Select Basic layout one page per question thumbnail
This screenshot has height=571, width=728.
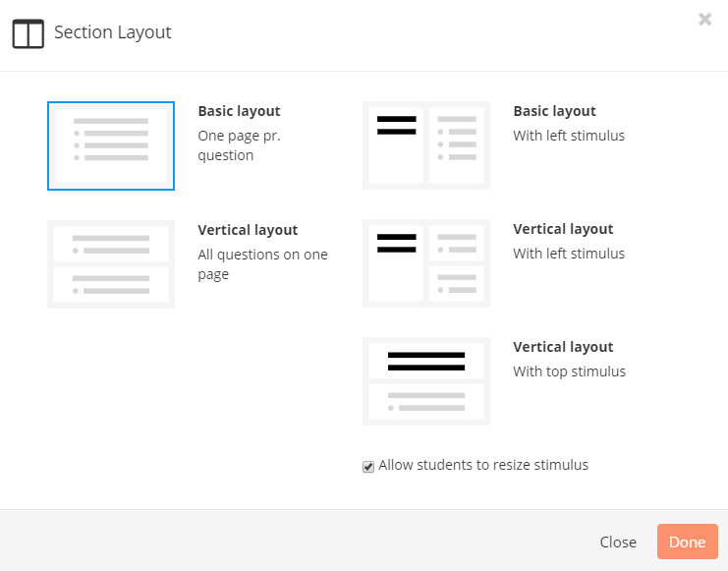(x=111, y=145)
